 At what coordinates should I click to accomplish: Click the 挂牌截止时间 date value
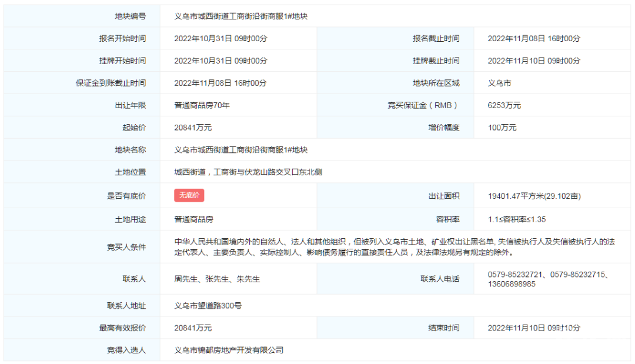point(534,61)
